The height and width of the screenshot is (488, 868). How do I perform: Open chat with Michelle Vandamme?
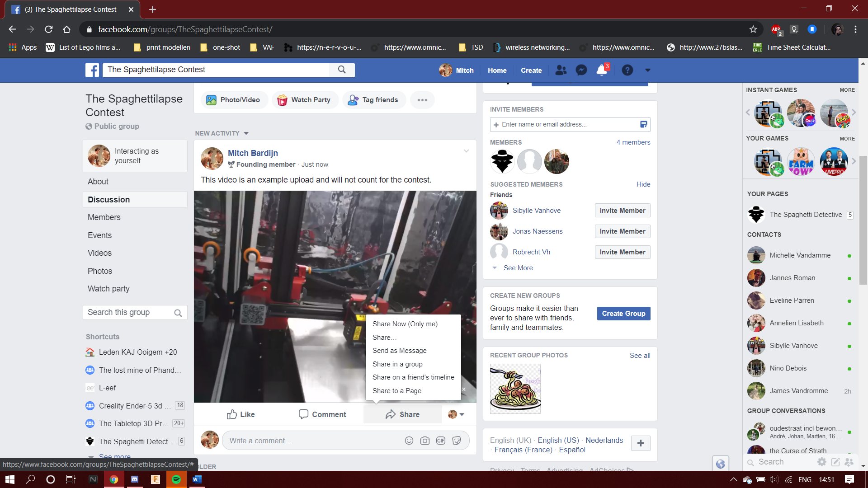800,255
